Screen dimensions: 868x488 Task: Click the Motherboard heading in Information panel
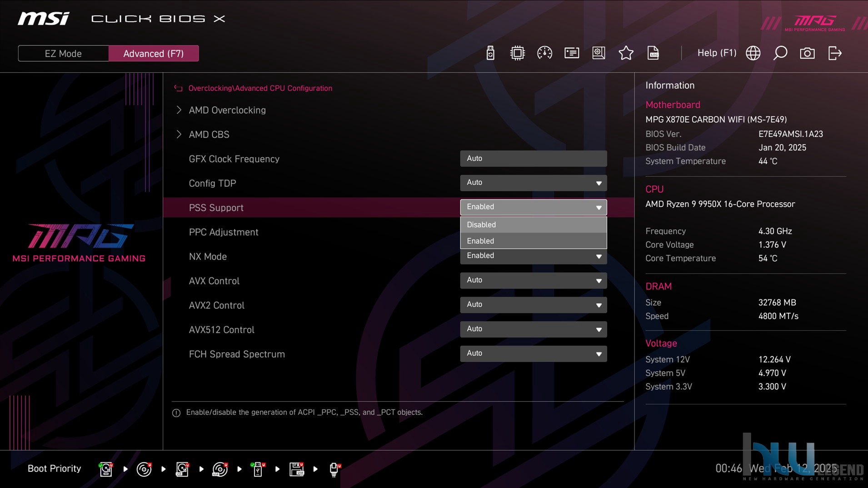point(673,105)
